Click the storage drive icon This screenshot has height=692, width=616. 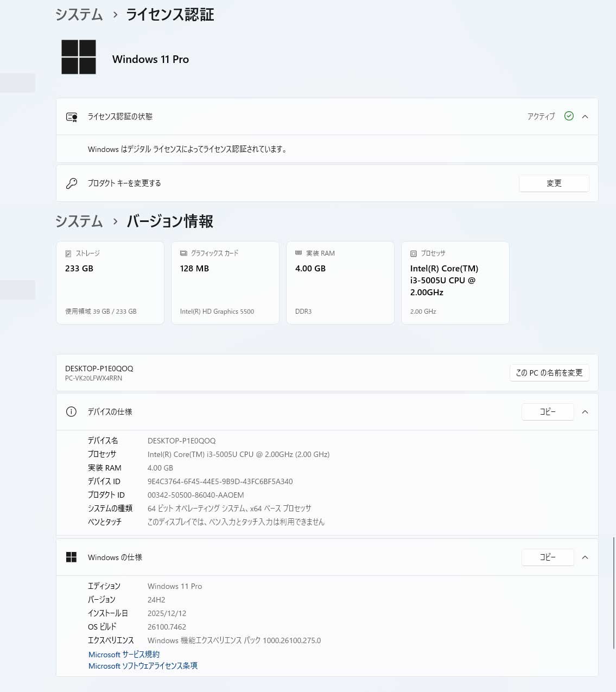click(x=68, y=253)
